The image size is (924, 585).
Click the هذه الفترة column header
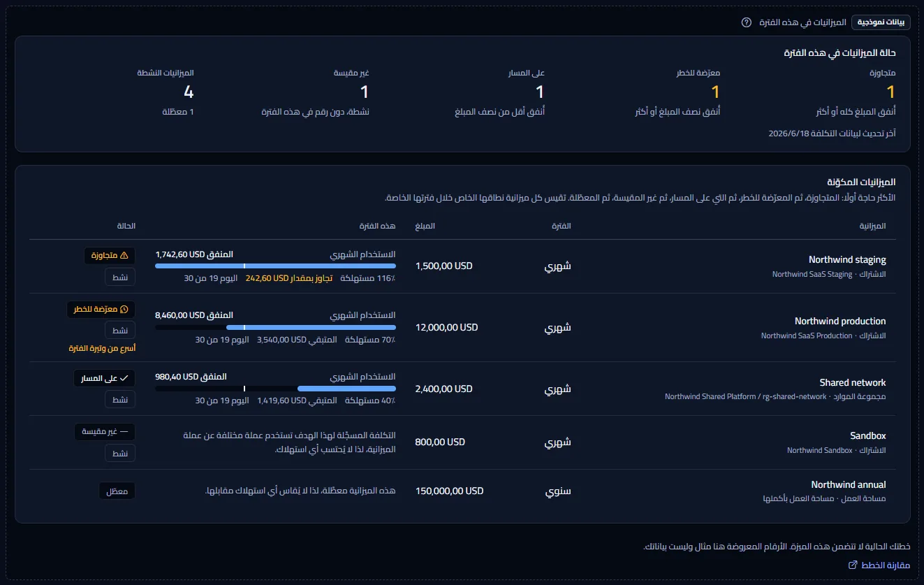(378, 226)
